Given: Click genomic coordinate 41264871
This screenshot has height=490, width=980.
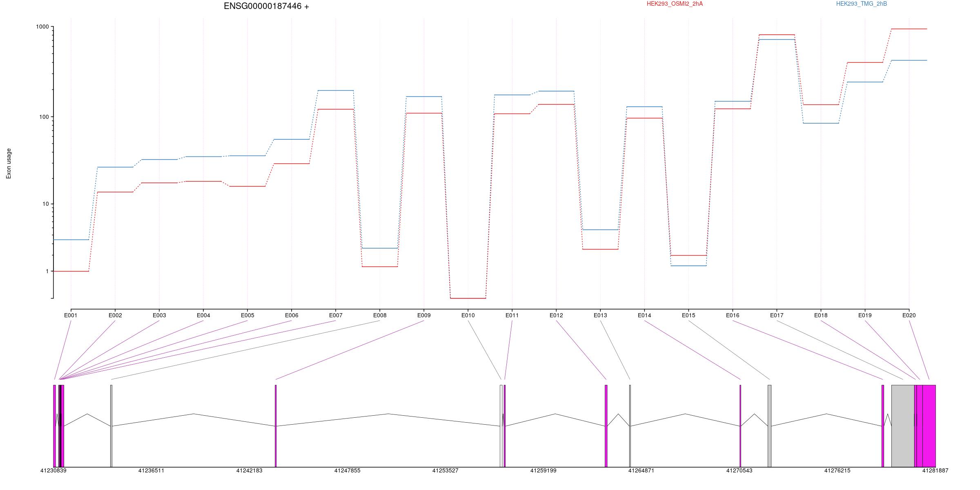Looking at the screenshot, I should [641, 471].
